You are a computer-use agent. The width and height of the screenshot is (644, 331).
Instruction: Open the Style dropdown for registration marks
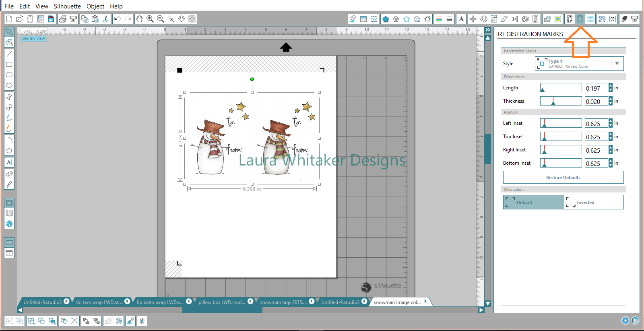coord(579,64)
